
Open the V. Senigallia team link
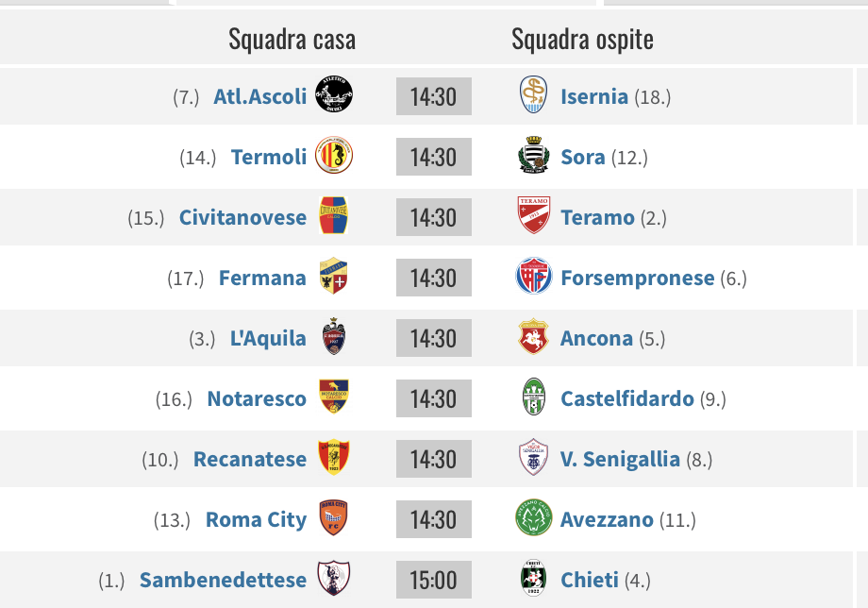(620, 459)
